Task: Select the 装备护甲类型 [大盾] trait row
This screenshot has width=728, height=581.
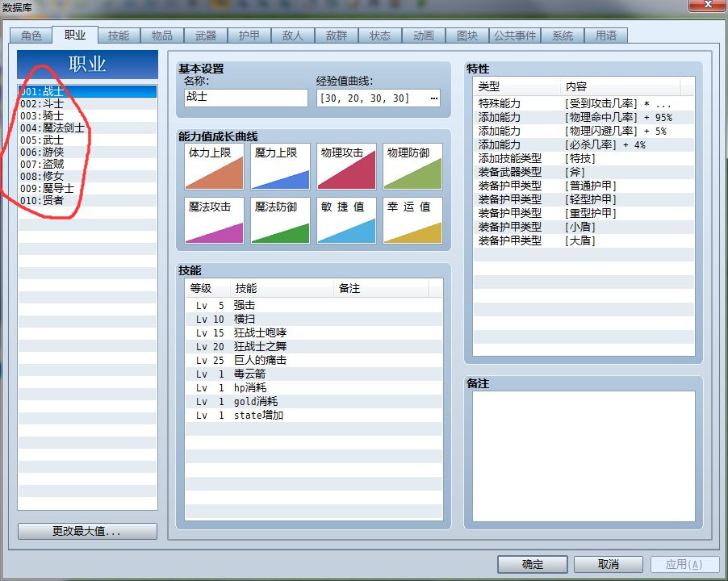Action: [x=584, y=240]
